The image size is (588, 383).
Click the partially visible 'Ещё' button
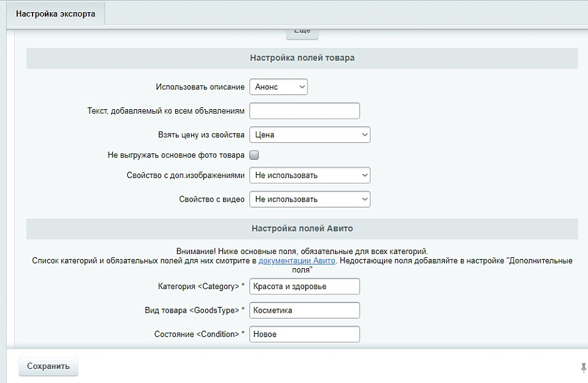[x=302, y=32]
